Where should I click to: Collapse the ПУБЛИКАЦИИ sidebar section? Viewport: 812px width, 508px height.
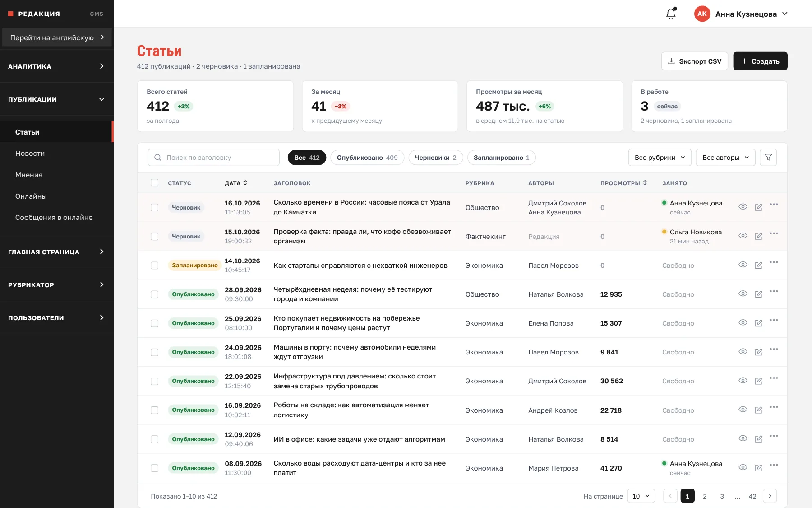pos(56,99)
